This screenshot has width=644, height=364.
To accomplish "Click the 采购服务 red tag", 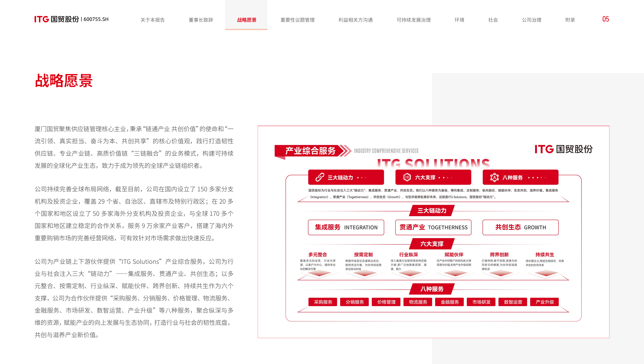I will [x=323, y=302].
